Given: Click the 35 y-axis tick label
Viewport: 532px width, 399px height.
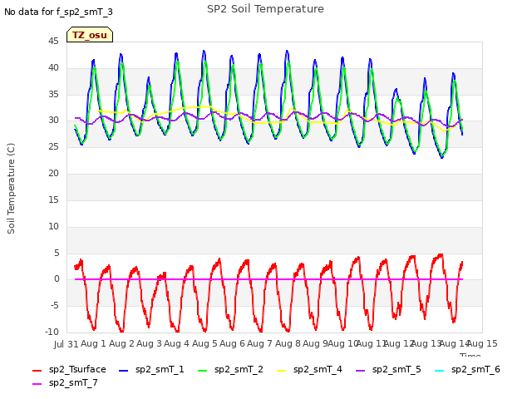Looking at the screenshot, I should coord(53,94).
